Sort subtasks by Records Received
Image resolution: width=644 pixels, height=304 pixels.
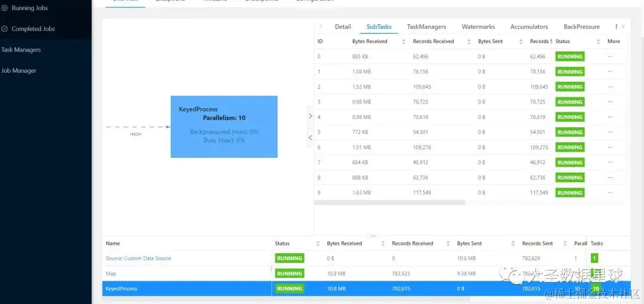(469, 42)
